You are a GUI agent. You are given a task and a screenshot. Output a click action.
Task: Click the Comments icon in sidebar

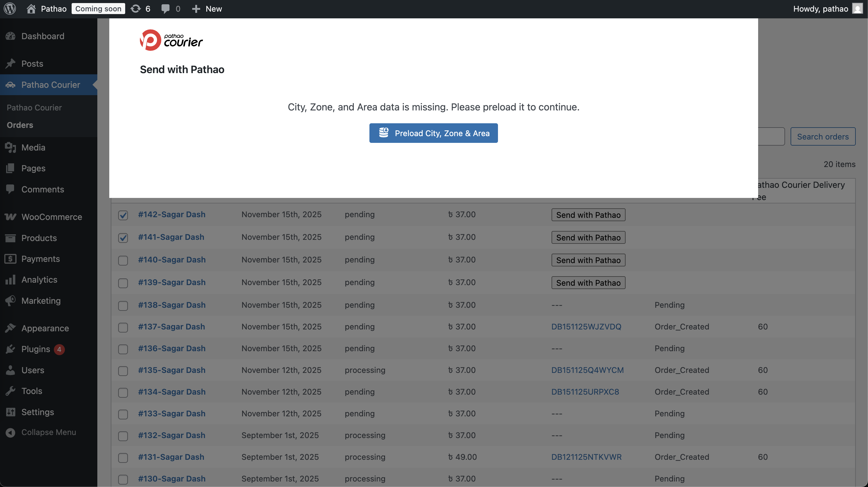click(x=10, y=189)
